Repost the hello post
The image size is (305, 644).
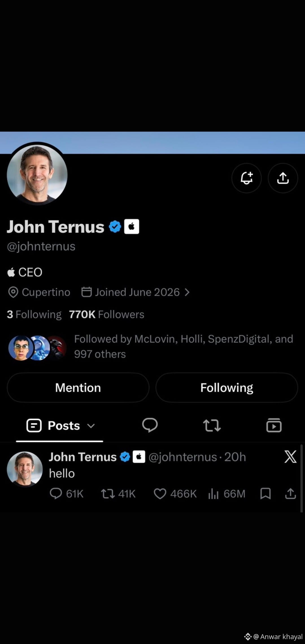tap(108, 494)
